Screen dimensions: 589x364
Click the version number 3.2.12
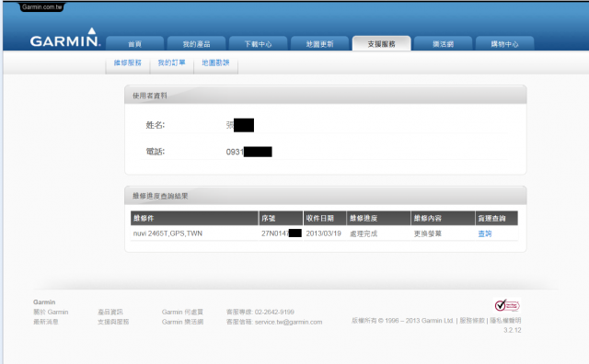pos(513,330)
